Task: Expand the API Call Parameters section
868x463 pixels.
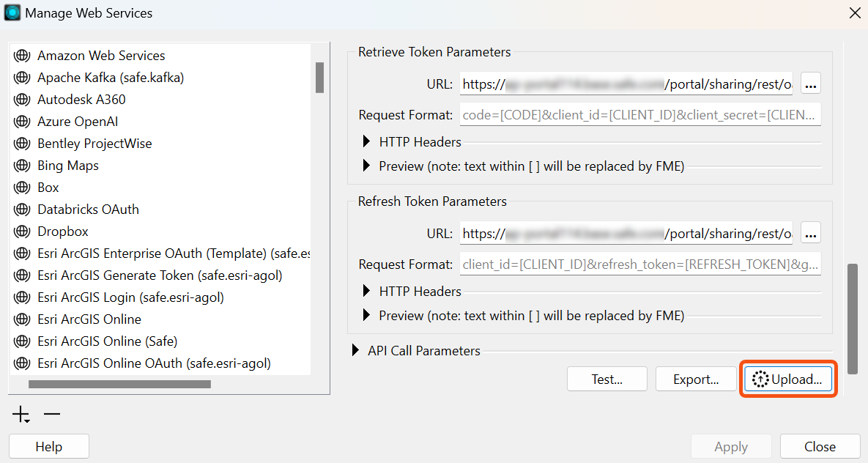Action: coord(355,351)
